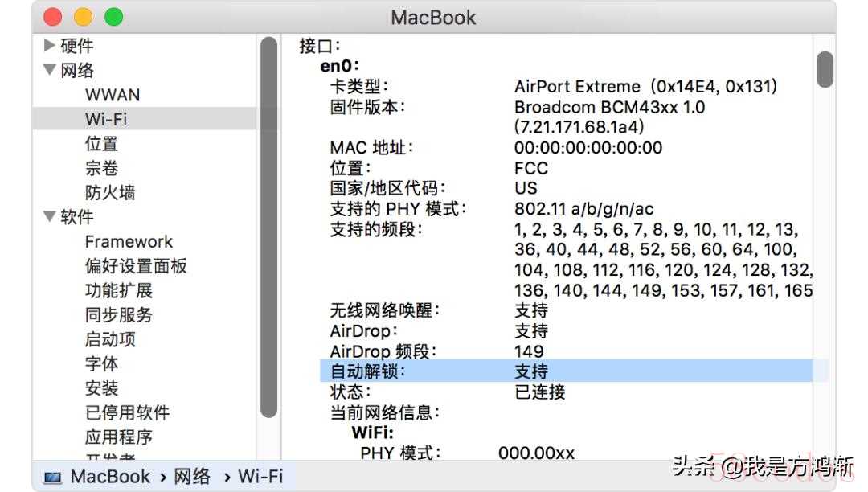Select 应用程序 in the sidebar
Viewport: 868px width, 492px height.
(118, 437)
